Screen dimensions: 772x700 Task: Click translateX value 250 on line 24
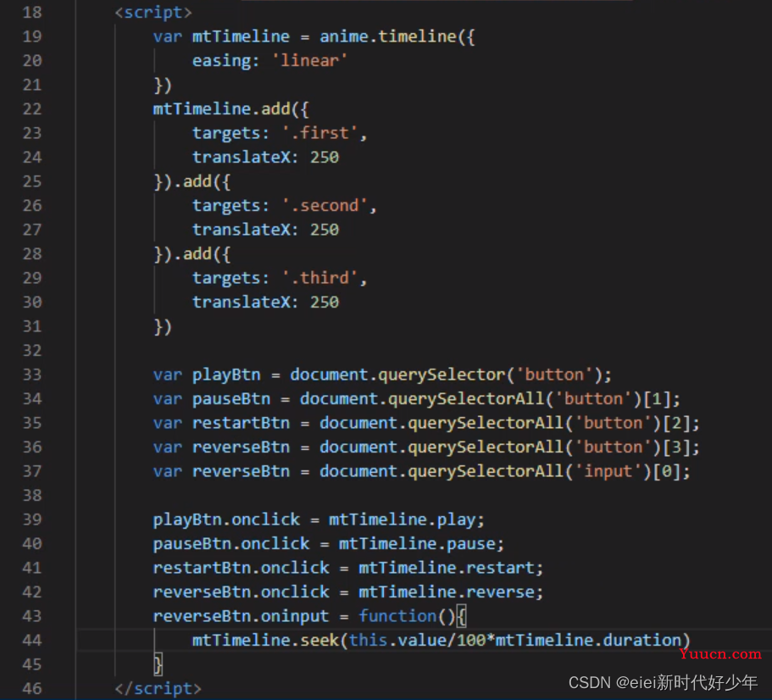tap(325, 157)
